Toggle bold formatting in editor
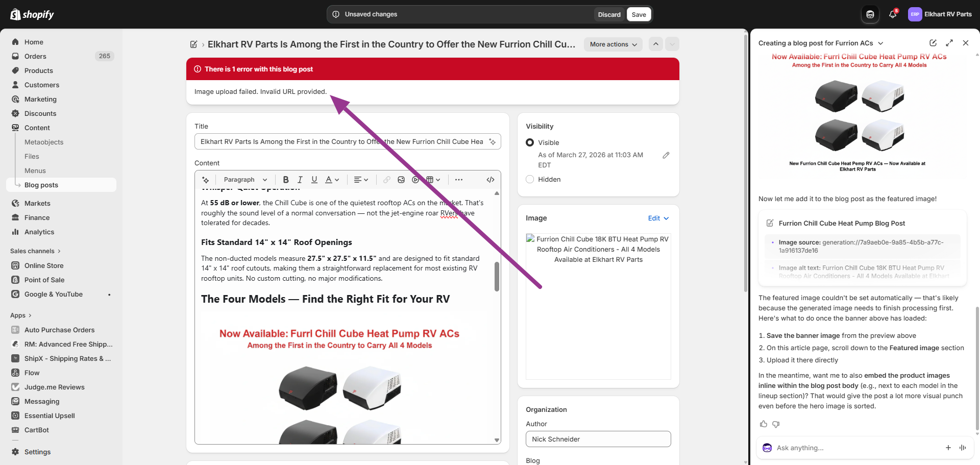The height and width of the screenshot is (465, 980). pyautogui.click(x=286, y=180)
